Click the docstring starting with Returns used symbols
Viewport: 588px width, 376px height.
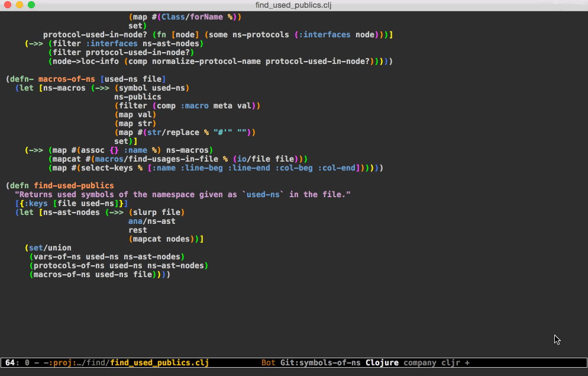point(182,195)
